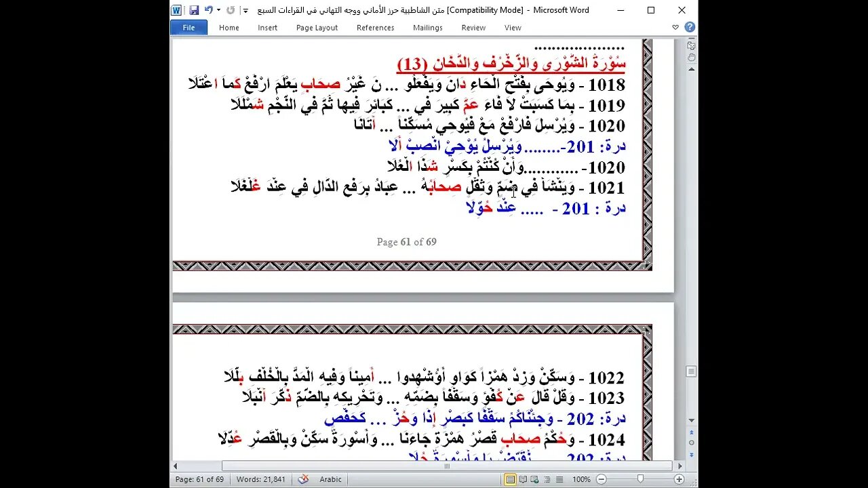The image size is (868, 488).
Task: Open Microsoft Word Help
Action: click(x=690, y=28)
